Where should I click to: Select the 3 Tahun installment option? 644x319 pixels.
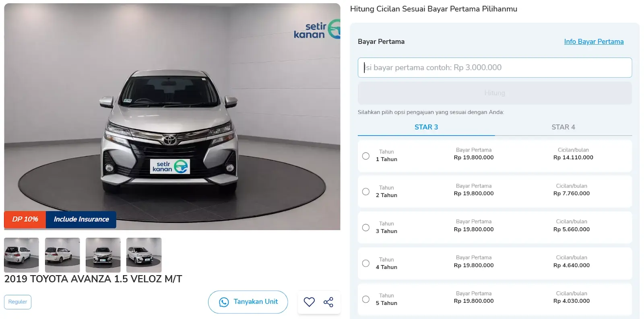tap(366, 228)
